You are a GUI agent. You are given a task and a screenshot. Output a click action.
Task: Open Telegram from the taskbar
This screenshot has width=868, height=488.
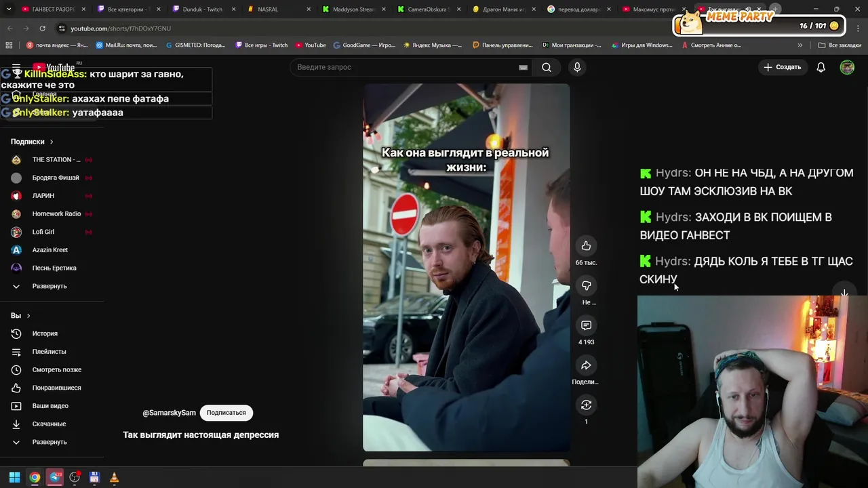tap(55, 477)
